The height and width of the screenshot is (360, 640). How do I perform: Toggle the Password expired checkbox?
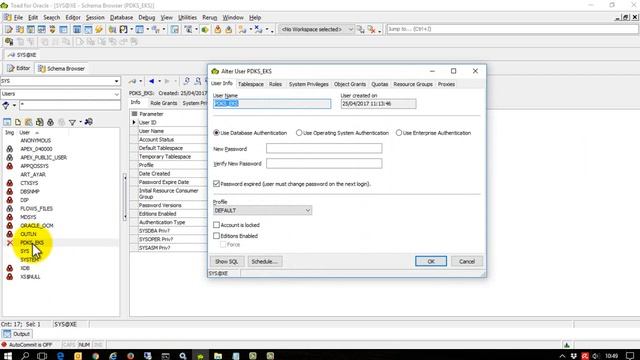[x=216, y=184]
